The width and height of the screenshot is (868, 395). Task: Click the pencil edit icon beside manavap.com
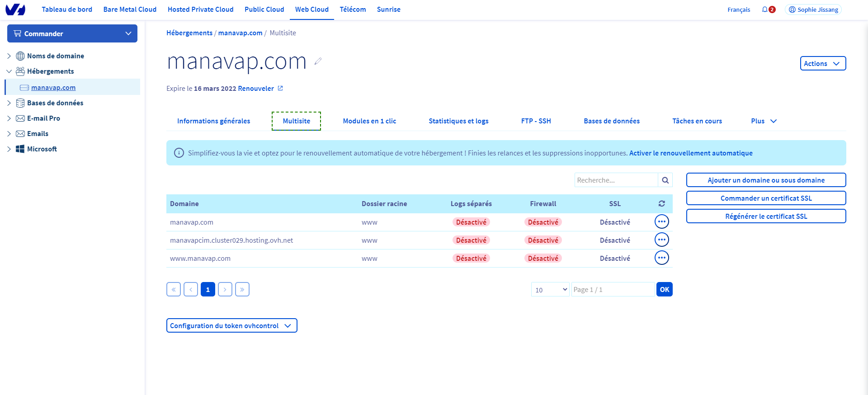coord(318,61)
